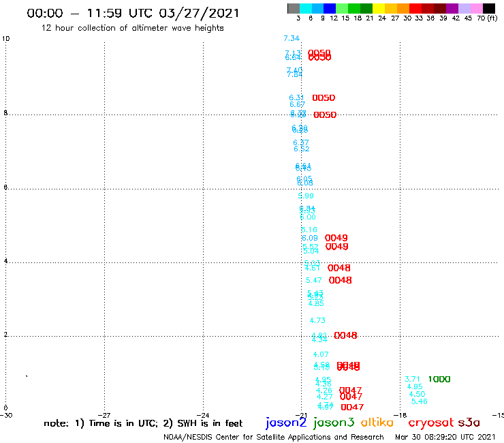504x443 pixels.
Task: Select the latitude axis label 4
Action: pos(5,260)
